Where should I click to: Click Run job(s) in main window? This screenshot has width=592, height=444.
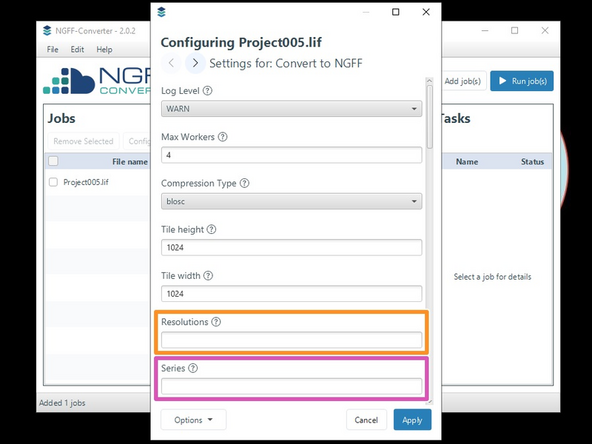[522, 81]
